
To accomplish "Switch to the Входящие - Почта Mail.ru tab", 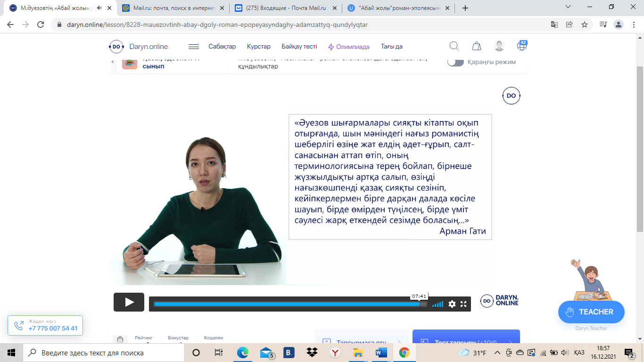I will [286, 8].
